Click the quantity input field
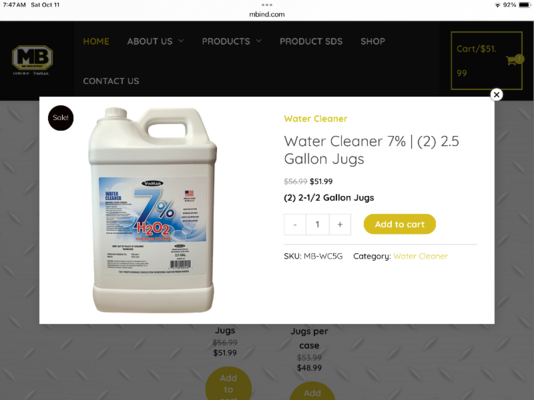The image size is (534, 400). (x=317, y=224)
